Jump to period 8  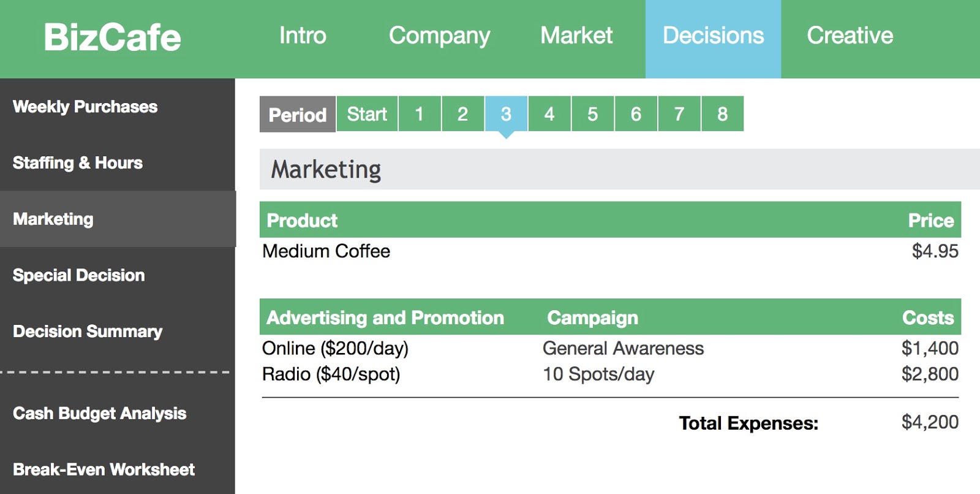722,114
